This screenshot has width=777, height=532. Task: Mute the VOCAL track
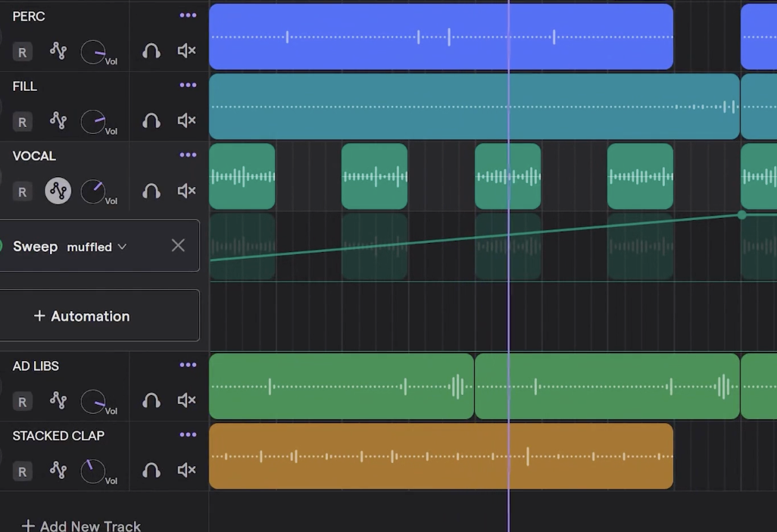pos(187,191)
